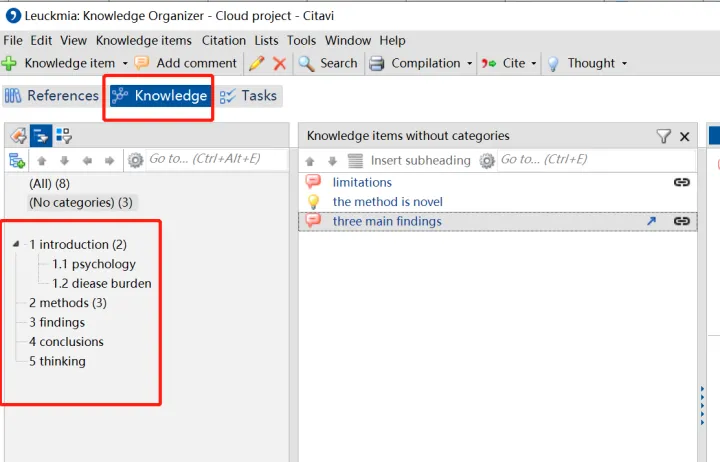Image resolution: width=720 pixels, height=462 pixels.
Task: Open the File menu
Action: click(13, 40)
